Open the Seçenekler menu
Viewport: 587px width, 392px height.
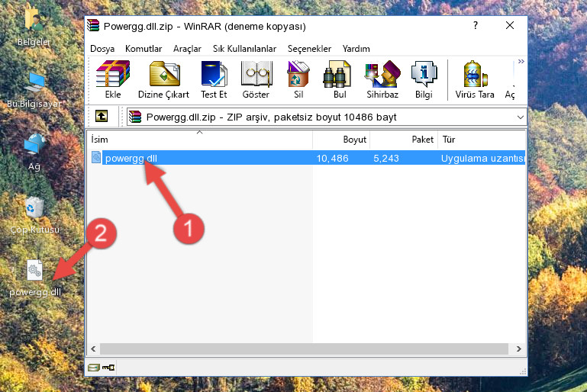[309, 49]
